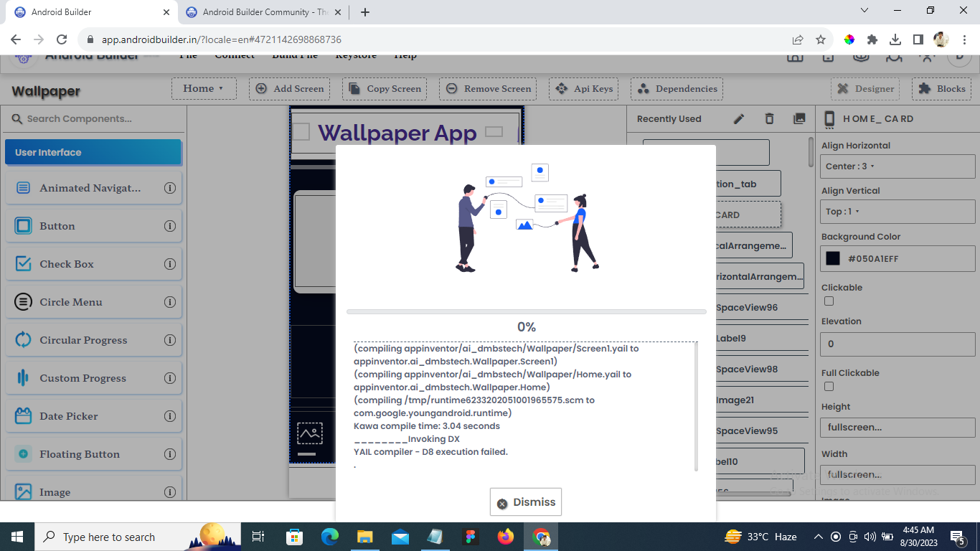The height and width of the screenshot is (551, 980).
Task: Show info for Animated Navigation component
Action: pyautogui.click(x=170, y=188)
